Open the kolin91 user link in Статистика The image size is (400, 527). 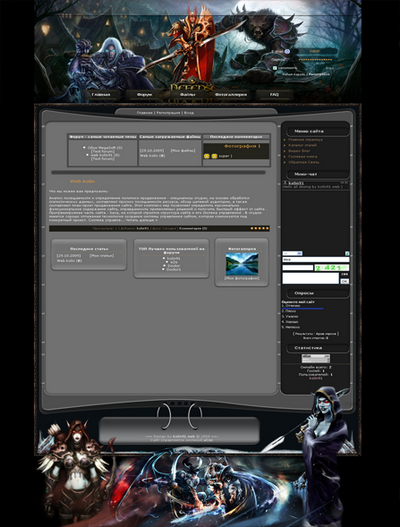click(315, 378)
